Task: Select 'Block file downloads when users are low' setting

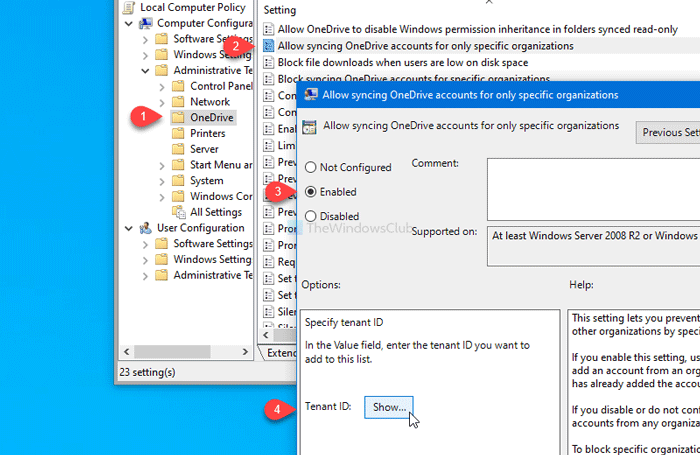Action: point(403,63)
